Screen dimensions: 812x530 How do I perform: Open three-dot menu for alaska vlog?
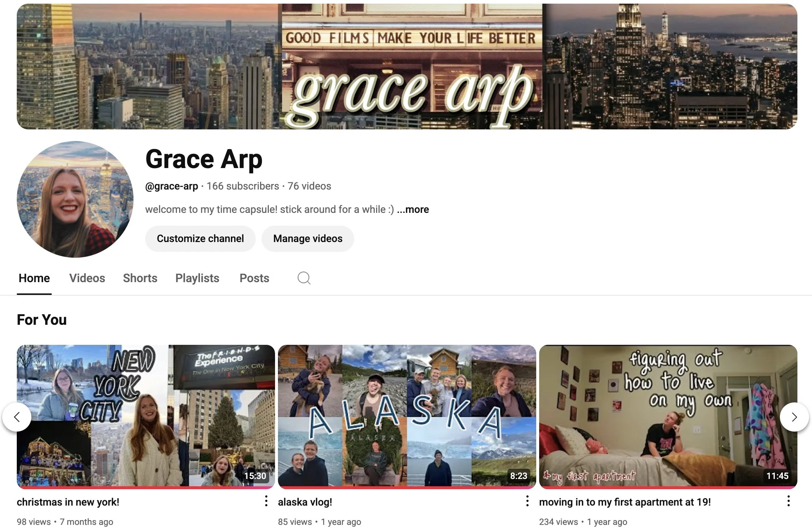tap(527, 501)
